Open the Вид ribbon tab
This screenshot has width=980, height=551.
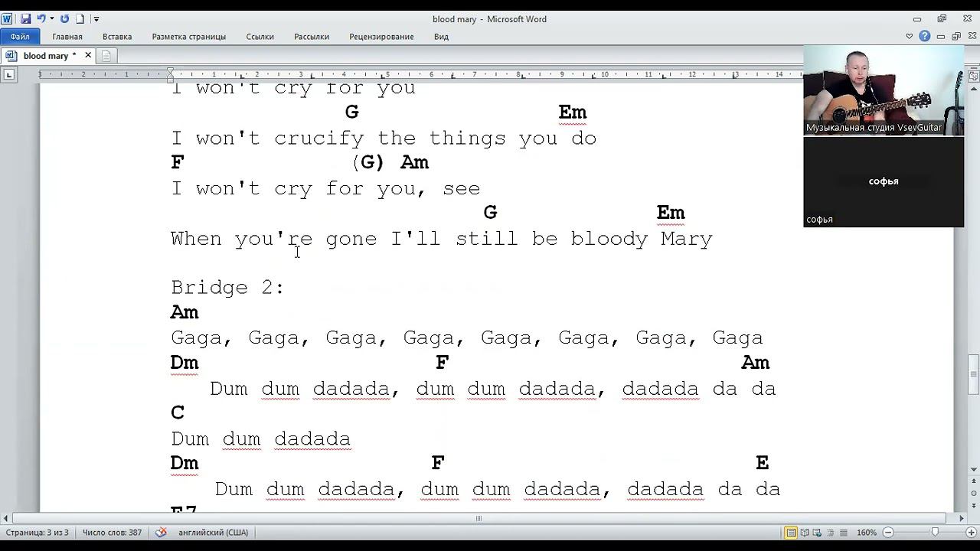coord(441,36)
